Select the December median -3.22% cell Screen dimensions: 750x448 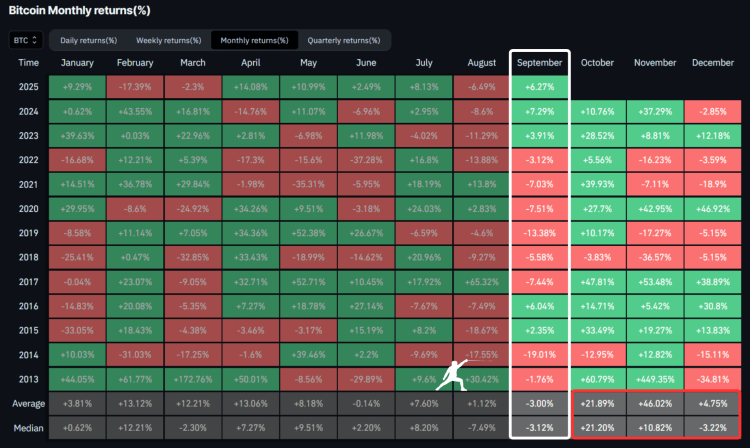714,428
